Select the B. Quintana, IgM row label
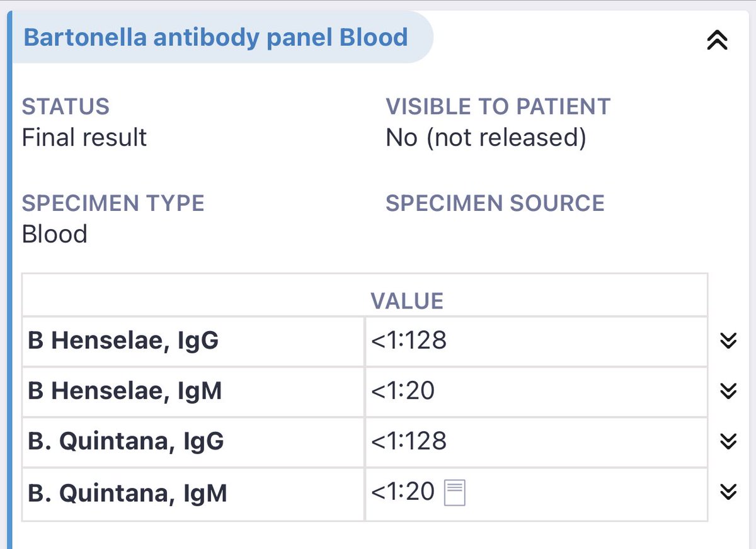This screenshot has width=756, height=549. point(127,492)
